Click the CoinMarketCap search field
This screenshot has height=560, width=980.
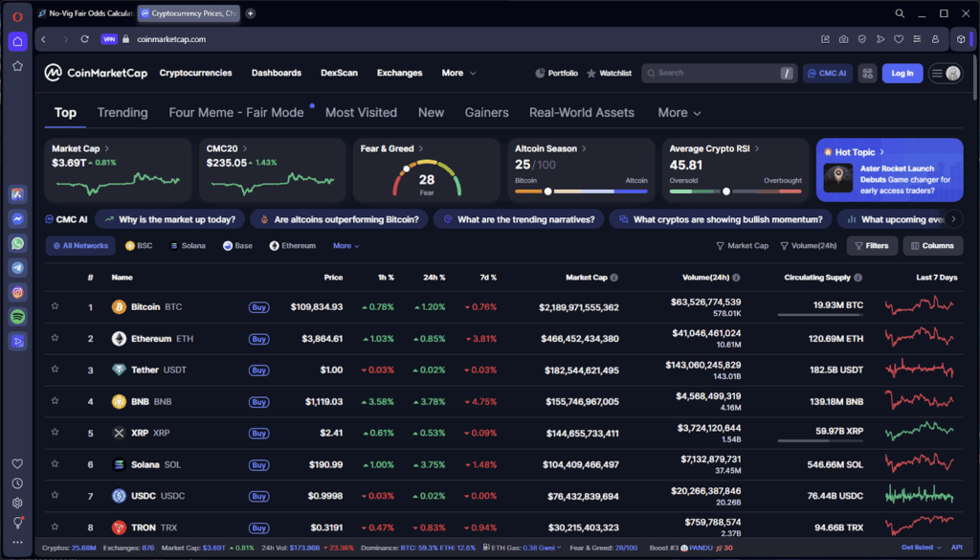719,73
